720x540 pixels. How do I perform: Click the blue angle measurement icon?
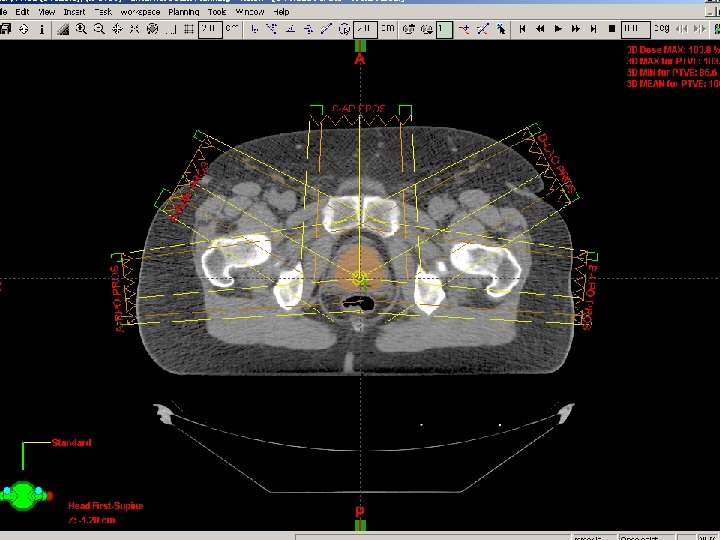(x=290, y=29)
